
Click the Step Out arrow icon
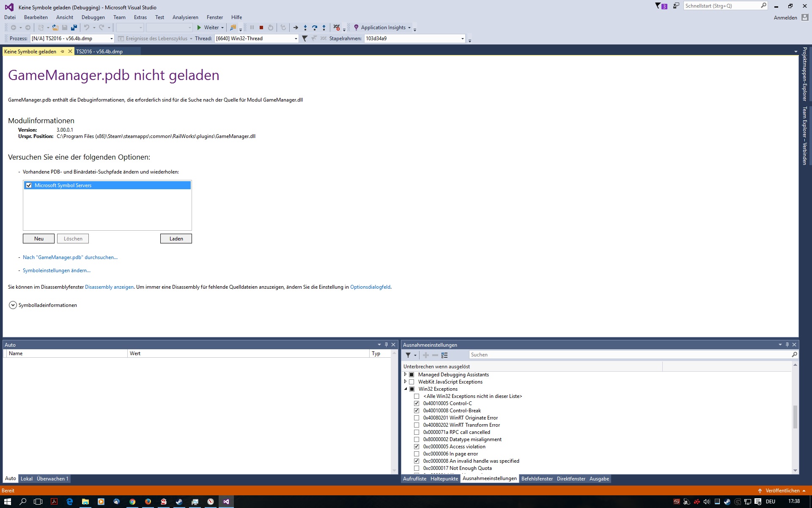click(324, 28)
